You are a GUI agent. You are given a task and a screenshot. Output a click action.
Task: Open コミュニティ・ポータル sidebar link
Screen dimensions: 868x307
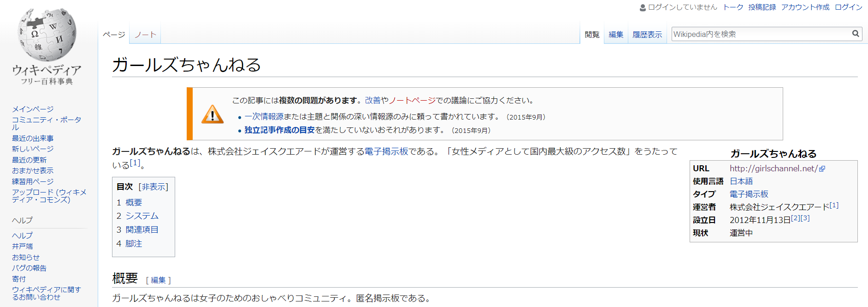click(x=47, y=123)
